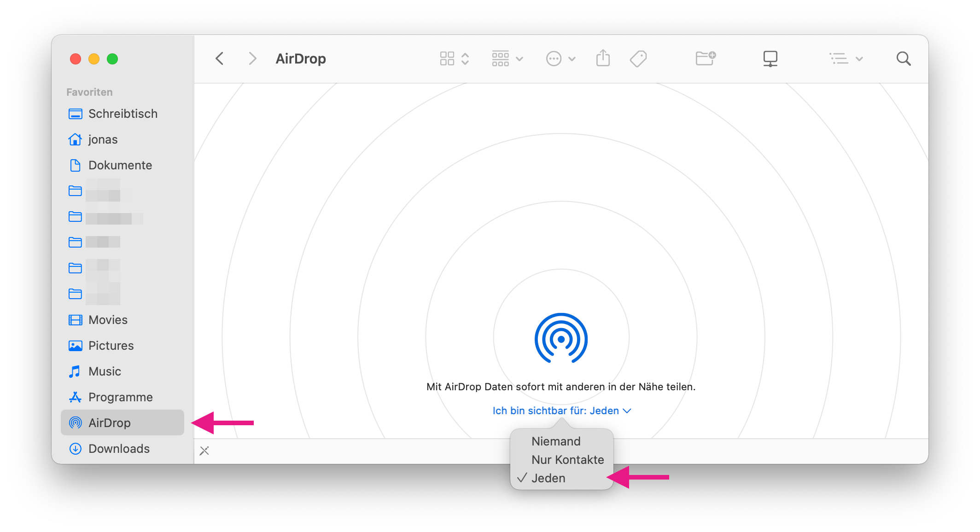Expand the group-by grid dropdown
Viewport: 980px width, 532px height.
(x=507, y=58)
